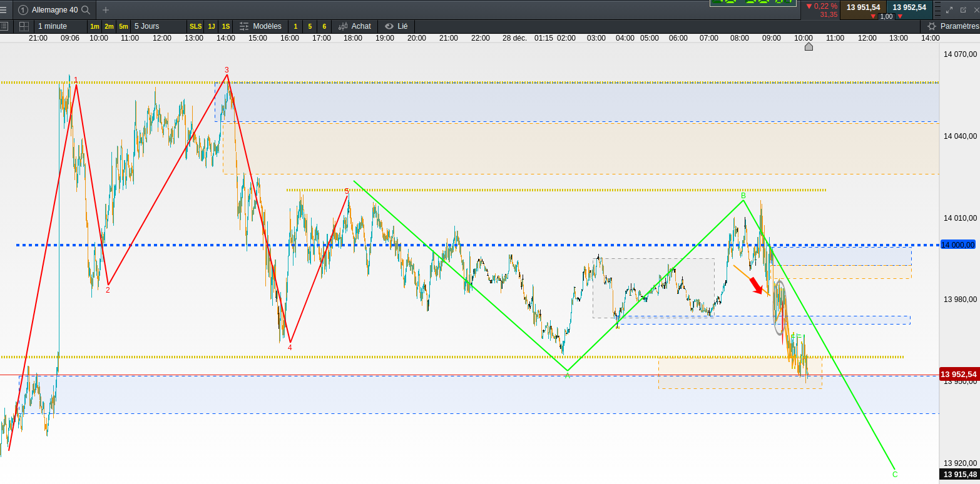This screenshot has width=980, height=484.
Task: Switch to 5m timeframe shortcut
Action: point(123,26)
